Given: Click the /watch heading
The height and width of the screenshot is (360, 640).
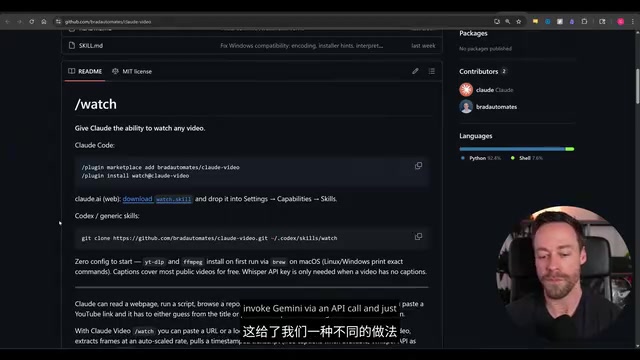Looking at the screenshot, I should click(96, 104).
